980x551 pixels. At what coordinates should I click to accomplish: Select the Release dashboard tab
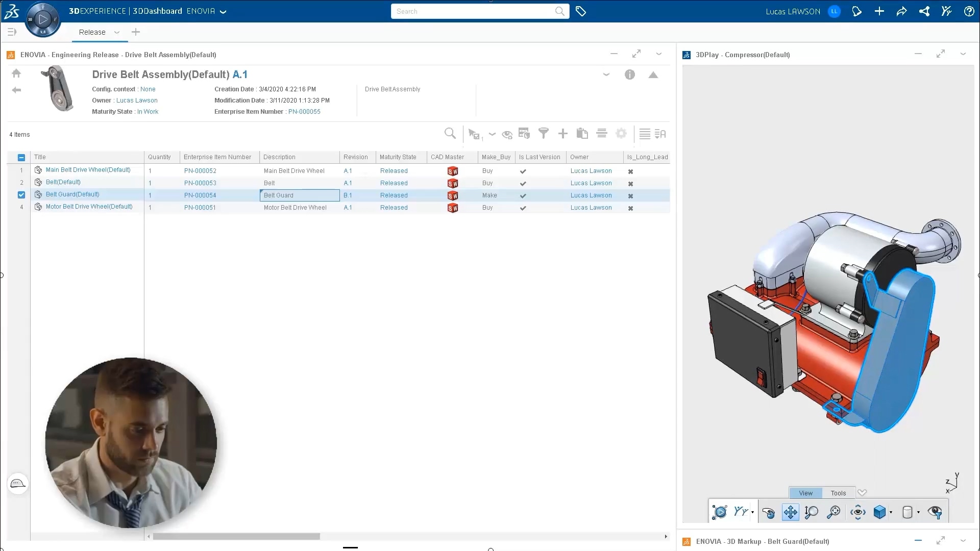pyautogui.click(x=92, y=32)
